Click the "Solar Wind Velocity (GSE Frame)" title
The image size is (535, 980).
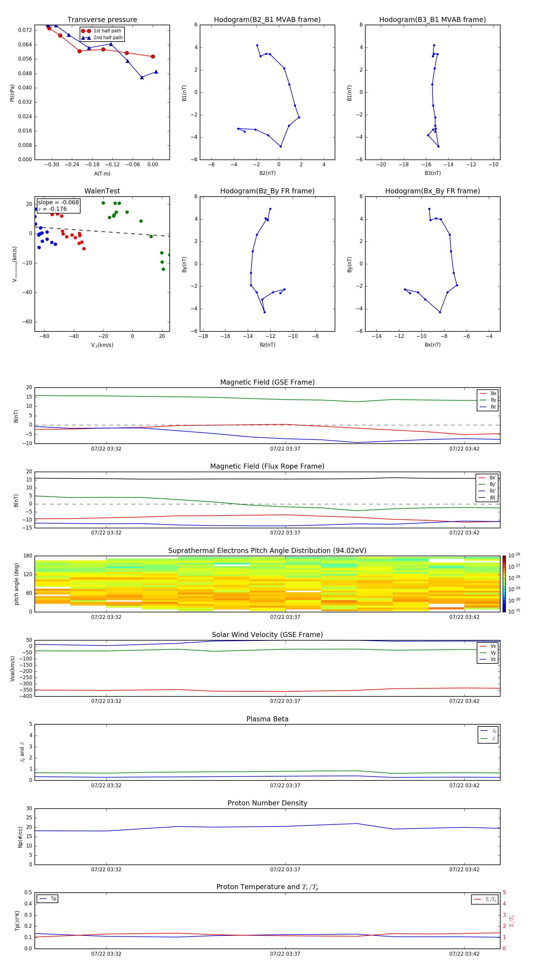pos(267,635)
